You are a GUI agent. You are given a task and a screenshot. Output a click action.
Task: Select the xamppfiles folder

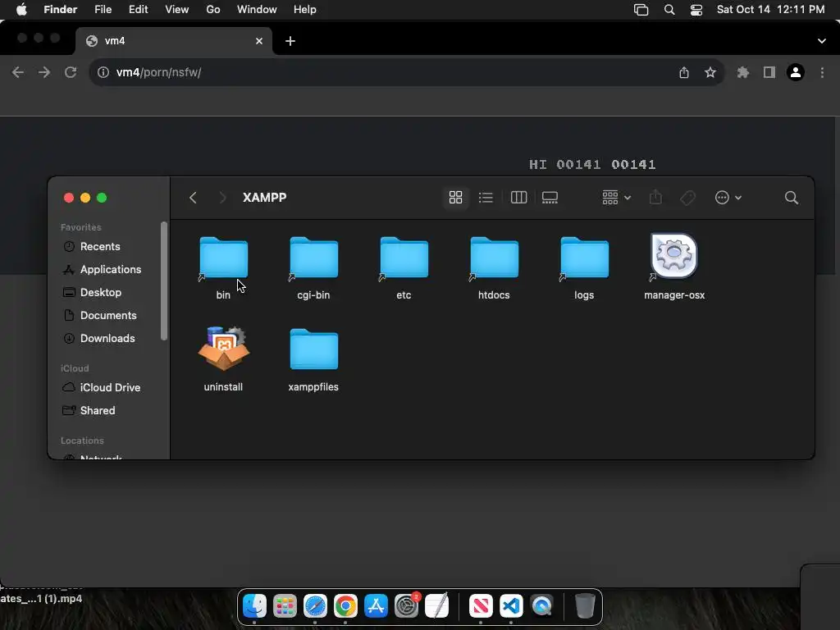pos(314,349)
